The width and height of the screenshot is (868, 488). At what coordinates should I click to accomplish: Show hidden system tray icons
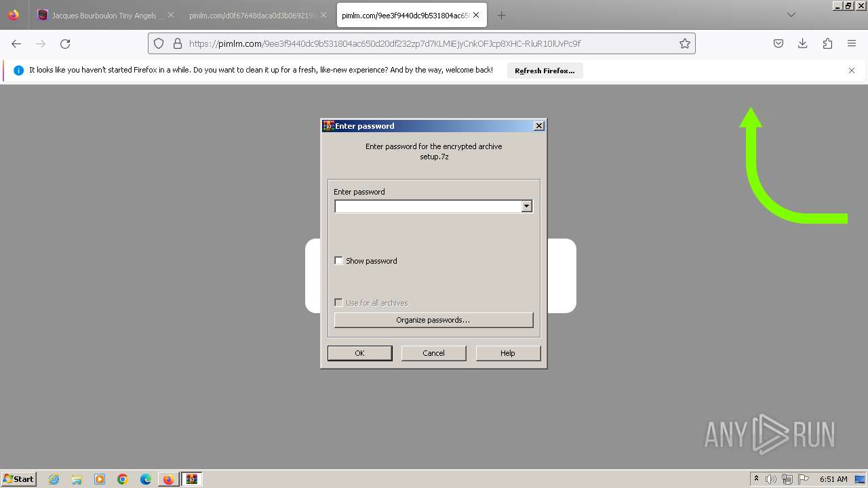(756, 479)
